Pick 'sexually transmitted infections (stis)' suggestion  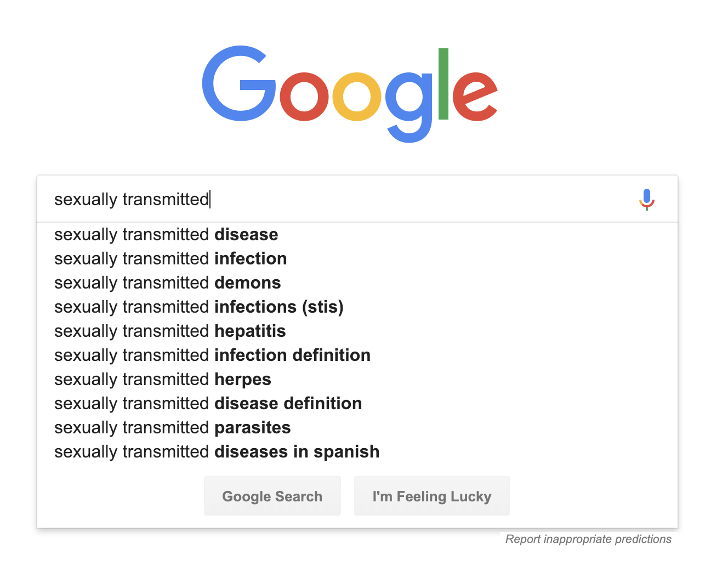point(357,307)
